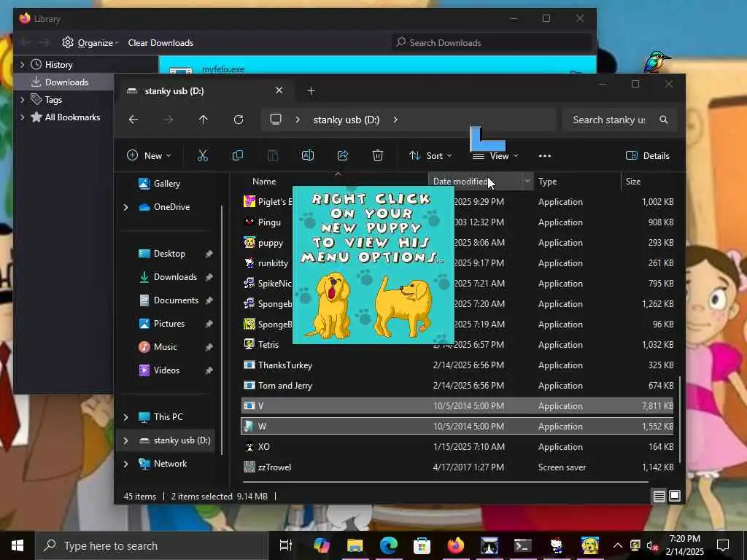747x560 pixels.
Task: Click the horizontal scrollbar under file list
Action: pos(447,482)
